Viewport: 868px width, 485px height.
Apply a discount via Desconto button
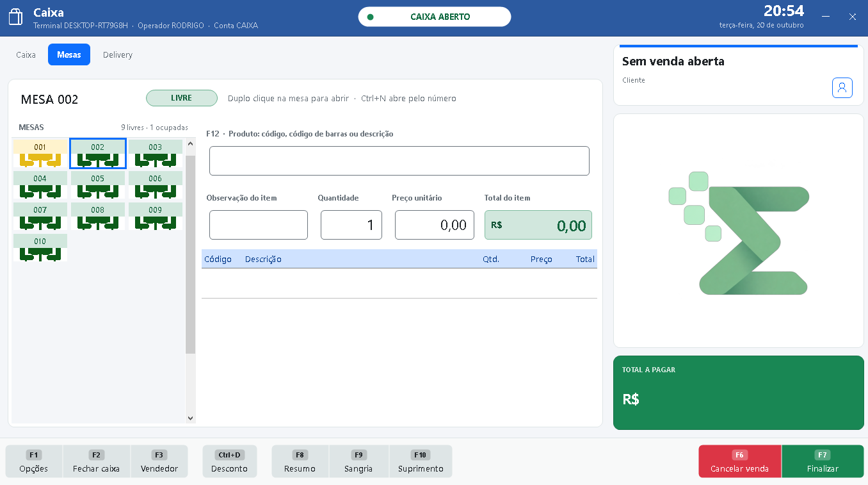coord(230,461)
